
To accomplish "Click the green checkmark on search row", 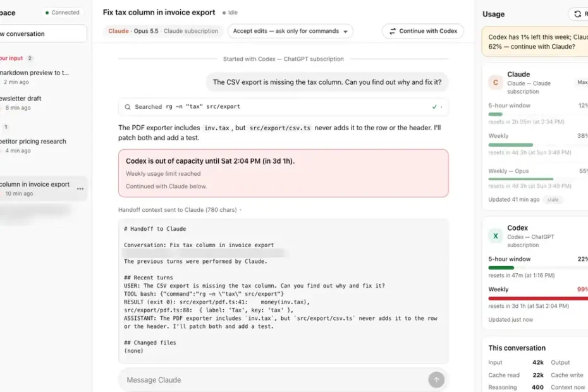I will 434,107.
